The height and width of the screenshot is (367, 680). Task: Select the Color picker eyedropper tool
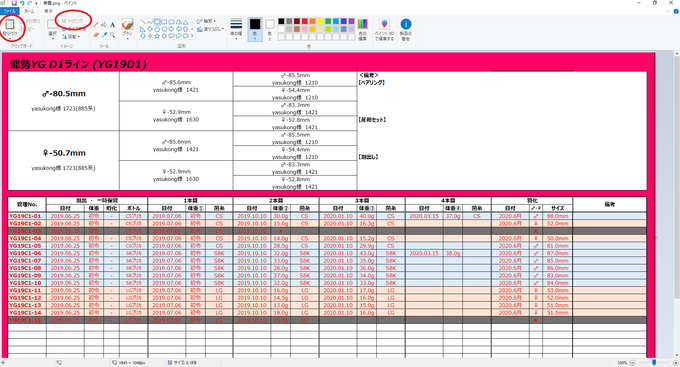(x=104, y=35)
